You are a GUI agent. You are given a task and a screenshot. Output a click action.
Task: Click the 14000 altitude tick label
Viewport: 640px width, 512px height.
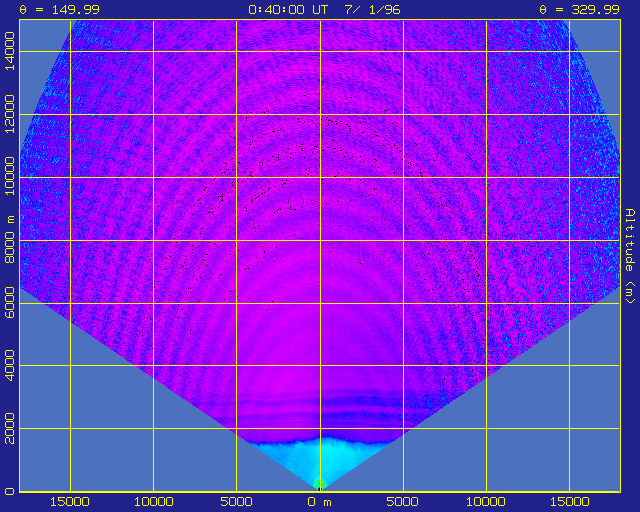[x=9, y=51]
